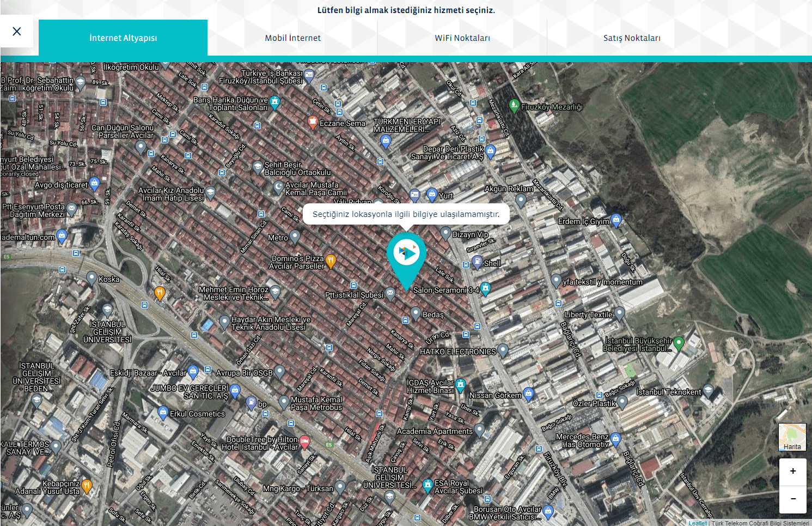Click the Haydar Akın Mesleki lisesi marker
The width and height of the screenshot is (812, 526).
pyautogui.click(x=224, y=322)
